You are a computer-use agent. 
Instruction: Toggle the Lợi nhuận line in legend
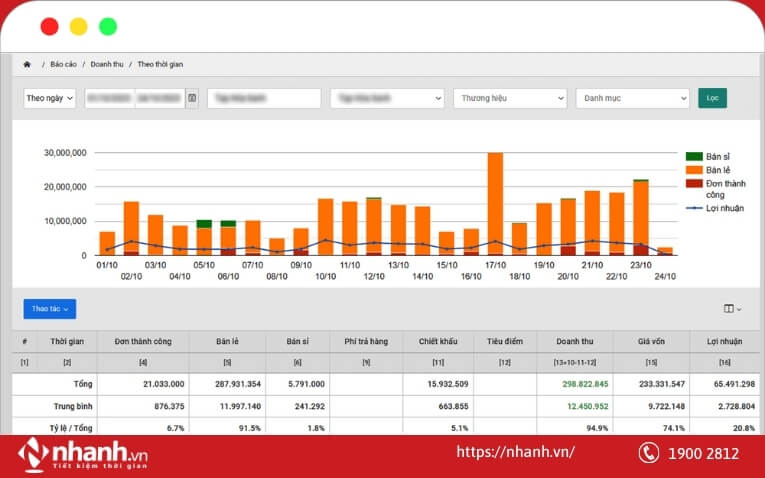point(694,208)
